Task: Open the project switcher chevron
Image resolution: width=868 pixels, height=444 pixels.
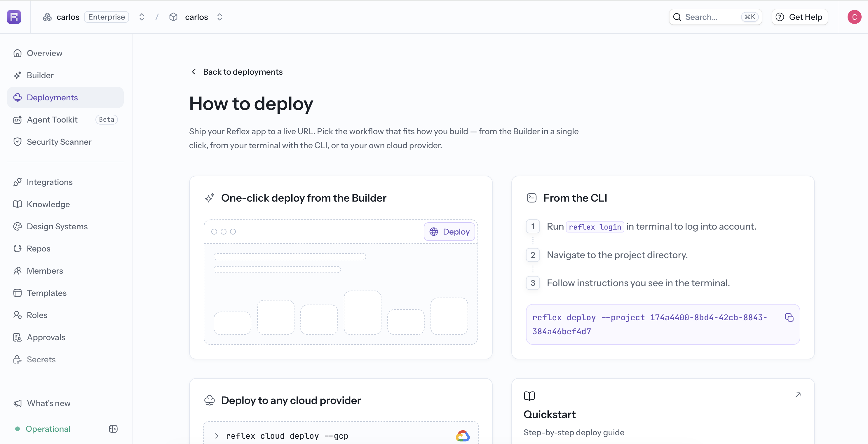Action: 220,17
